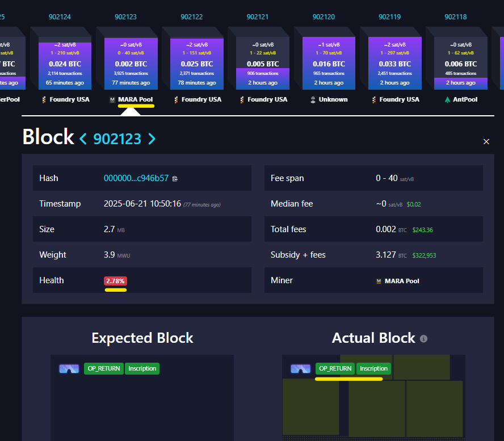Image resolution: width=504 pixels, height=441 pixels.
Task: Open MARA Pool link in Miner row
Action: (402, 282)
